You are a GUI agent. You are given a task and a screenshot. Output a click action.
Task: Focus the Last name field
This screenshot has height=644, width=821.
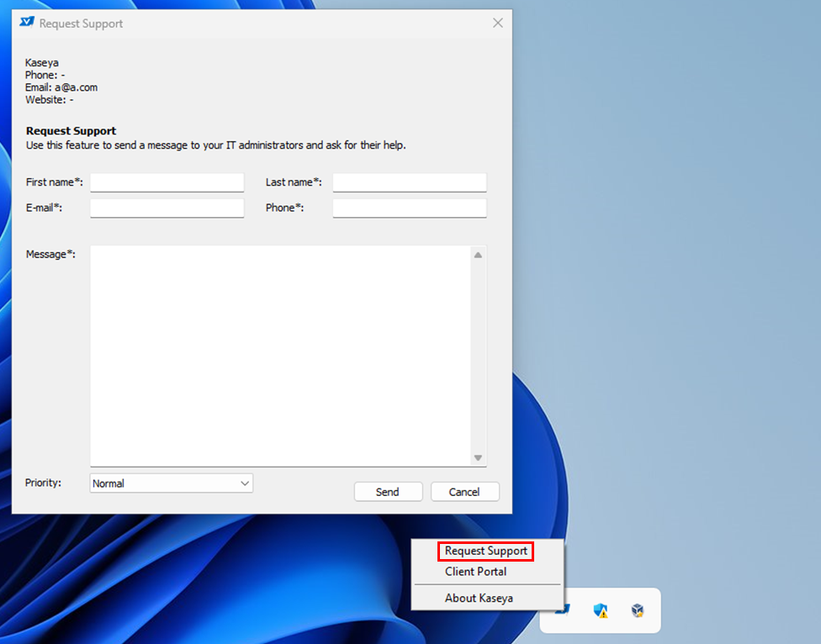(x=410, y=182)
